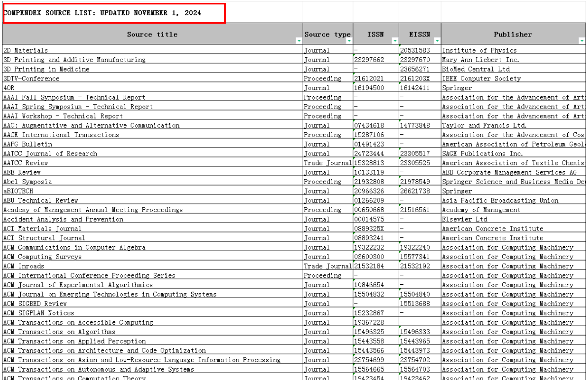Click EISSN value '2161203X'
Image resolution: width=588 pixels, height=380 pixels.
click(x=420, y=78)
